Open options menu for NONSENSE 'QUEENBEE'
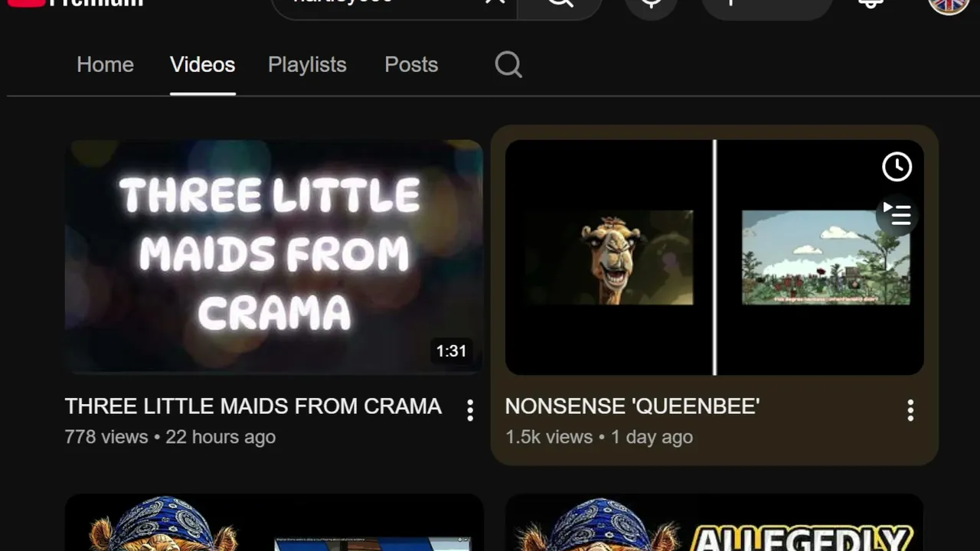Screen dimensions: 980x551 [x=910, y=410]
